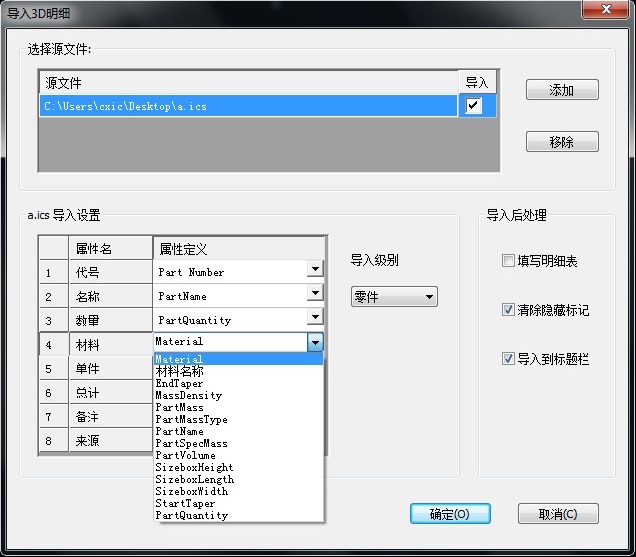Select the 材料 attribute cell
Viewport: 636px width, 557px height.
click(110, 344)
